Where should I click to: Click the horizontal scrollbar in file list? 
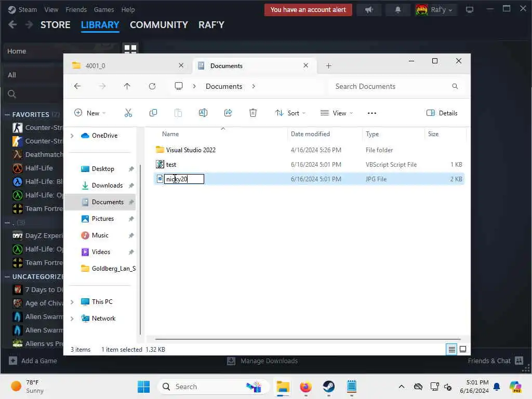tap(308, 339)
